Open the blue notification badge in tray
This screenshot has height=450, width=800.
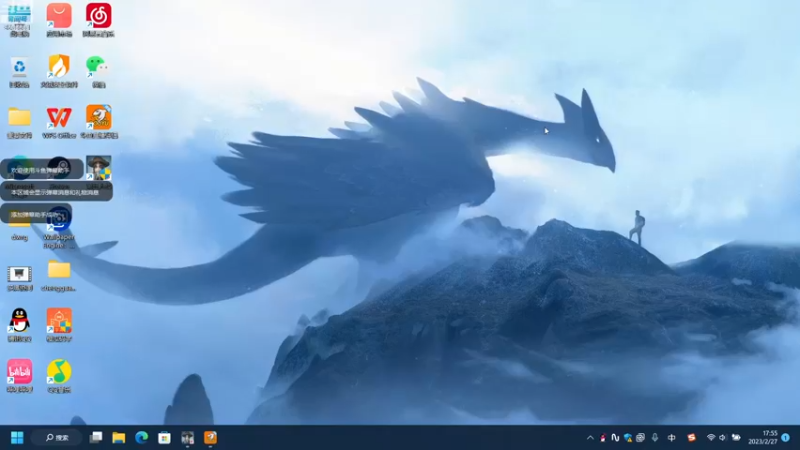point(786,438)
